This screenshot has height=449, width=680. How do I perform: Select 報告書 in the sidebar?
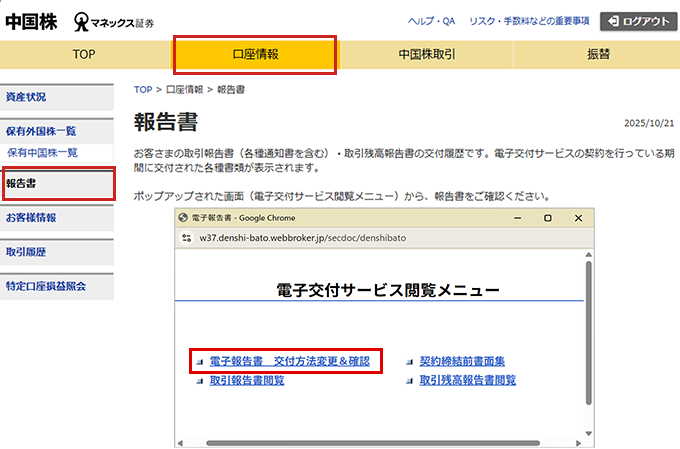pyautogui.click(x=58, y=184)
